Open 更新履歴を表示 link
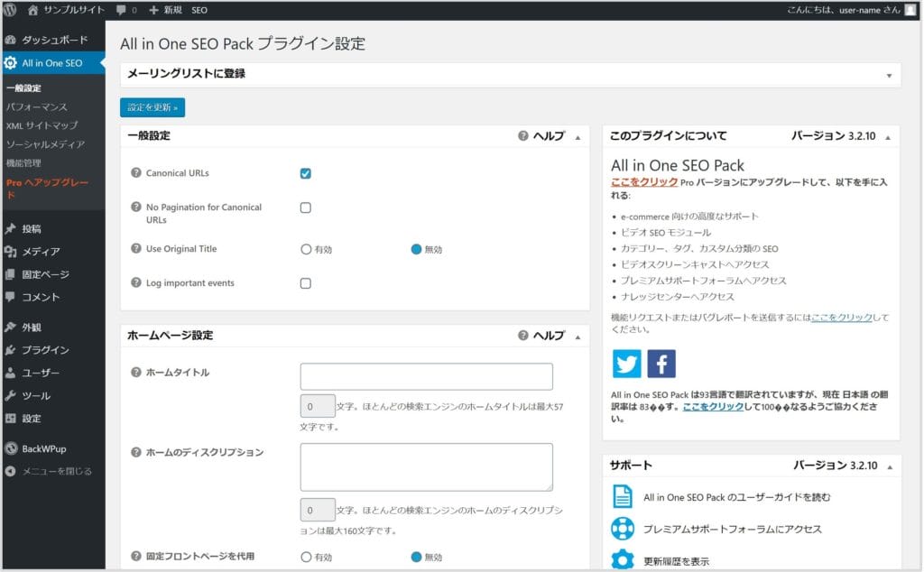This screenshot has width=924, height=572. click(676, 561)
